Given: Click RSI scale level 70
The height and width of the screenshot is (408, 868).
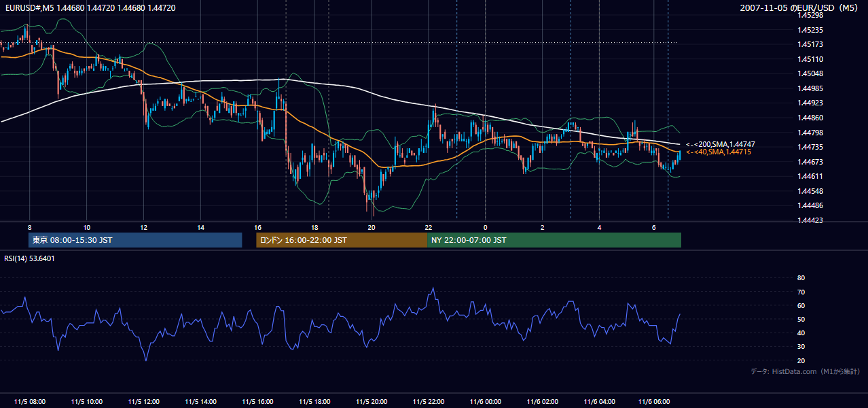Looking at the screenshot, I should pos(801,292).
